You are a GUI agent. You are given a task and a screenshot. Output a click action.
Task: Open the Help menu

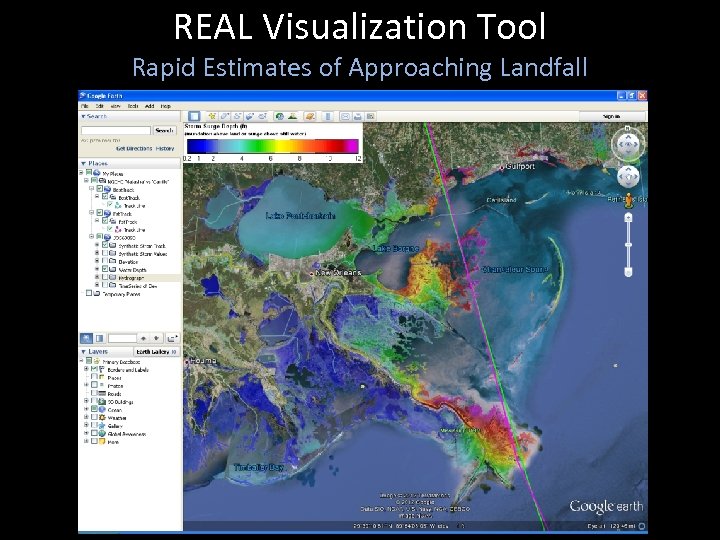[x=166, y=106]
